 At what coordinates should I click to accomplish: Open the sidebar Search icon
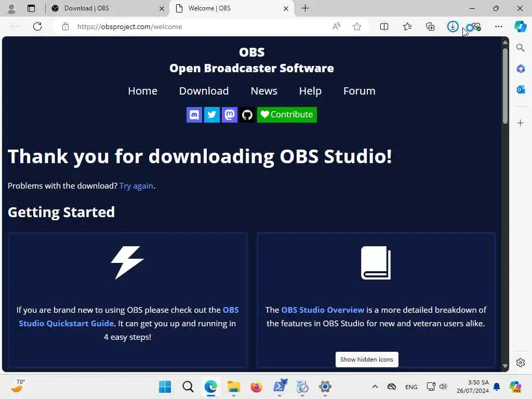[x=521, y=48]
